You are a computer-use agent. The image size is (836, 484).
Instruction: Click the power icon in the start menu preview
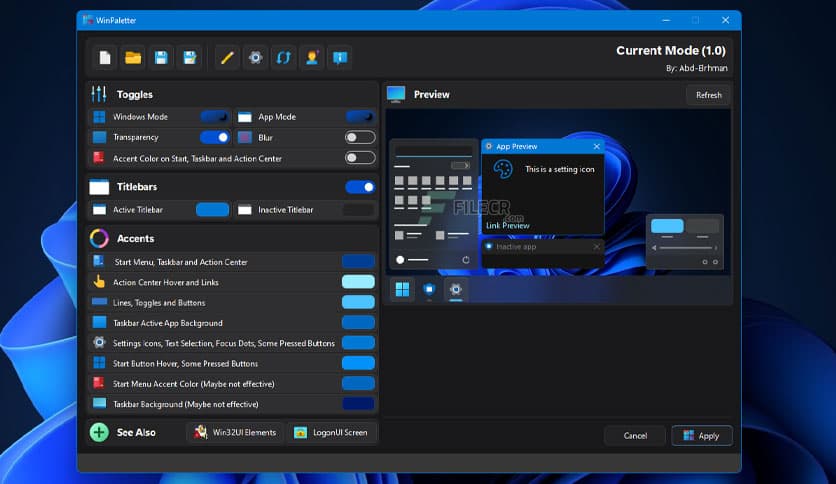point(466,260)
